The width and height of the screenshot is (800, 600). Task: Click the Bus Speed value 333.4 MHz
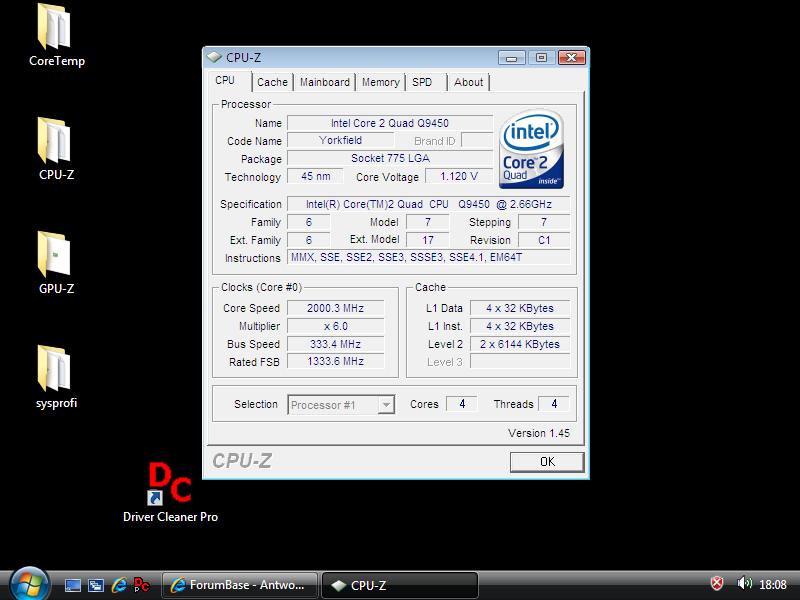335,344
